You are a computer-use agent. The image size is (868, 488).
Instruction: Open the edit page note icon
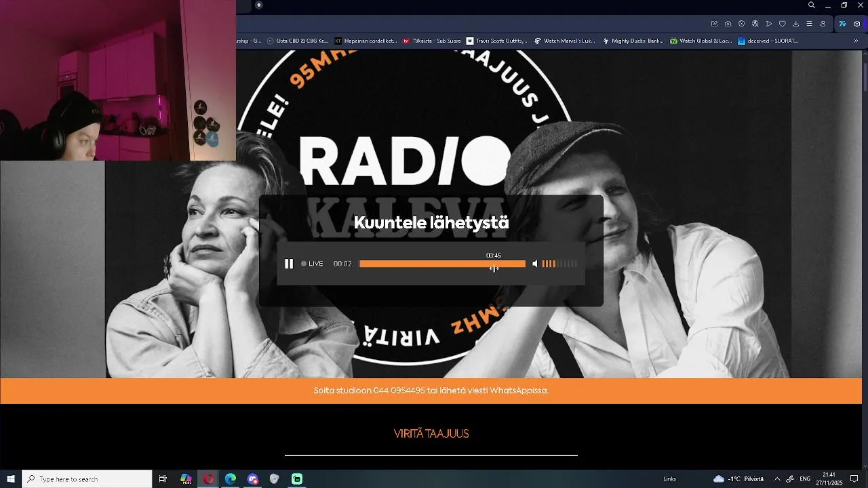click(714, 24)
